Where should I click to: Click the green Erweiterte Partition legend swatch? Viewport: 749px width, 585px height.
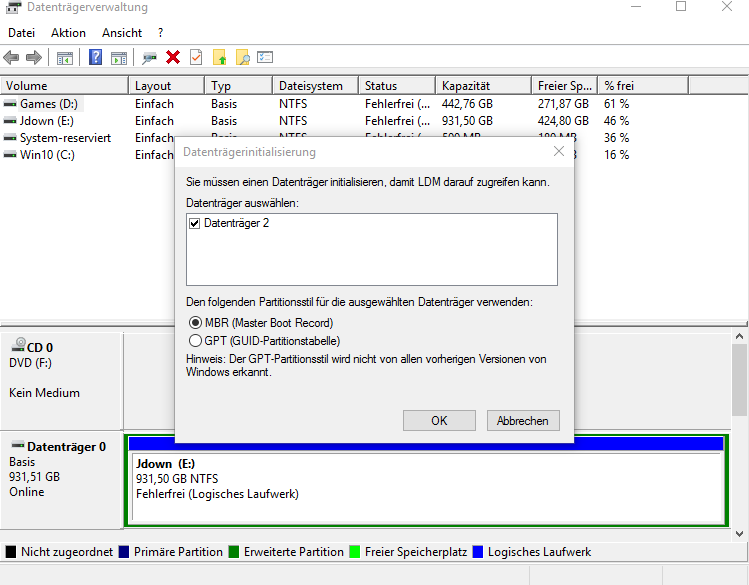click(x=234, y=552)
